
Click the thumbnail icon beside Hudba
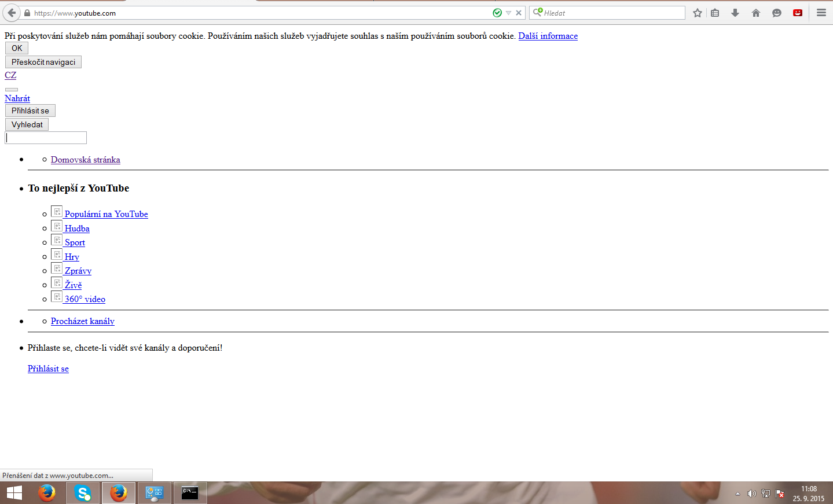pyautogui.click(x=57, y=226)
